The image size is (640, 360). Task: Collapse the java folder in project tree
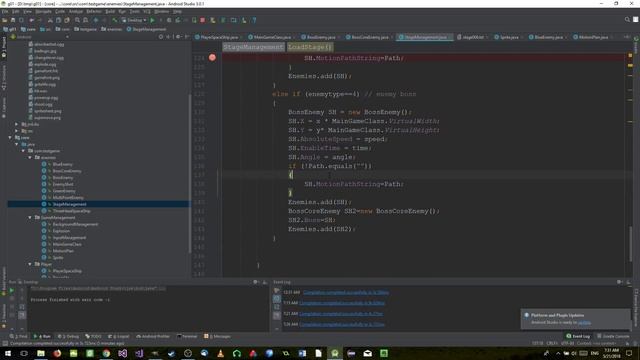16,144
